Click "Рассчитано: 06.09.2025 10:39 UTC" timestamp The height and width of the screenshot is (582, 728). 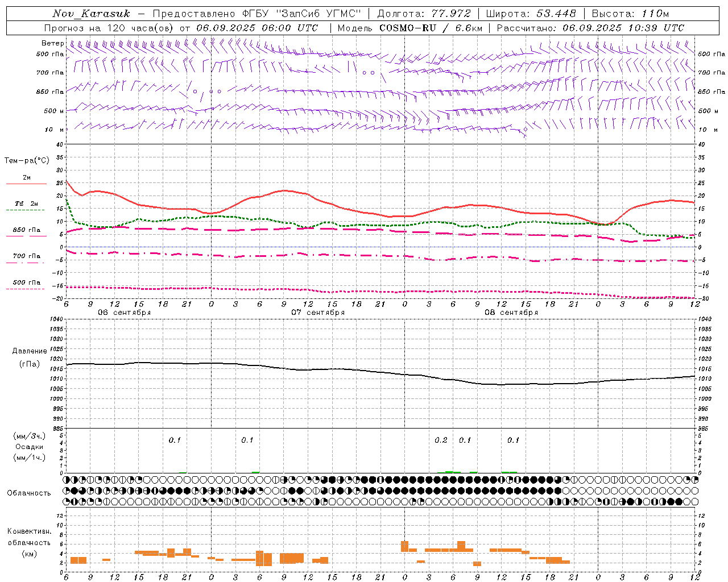pos(590,28)
